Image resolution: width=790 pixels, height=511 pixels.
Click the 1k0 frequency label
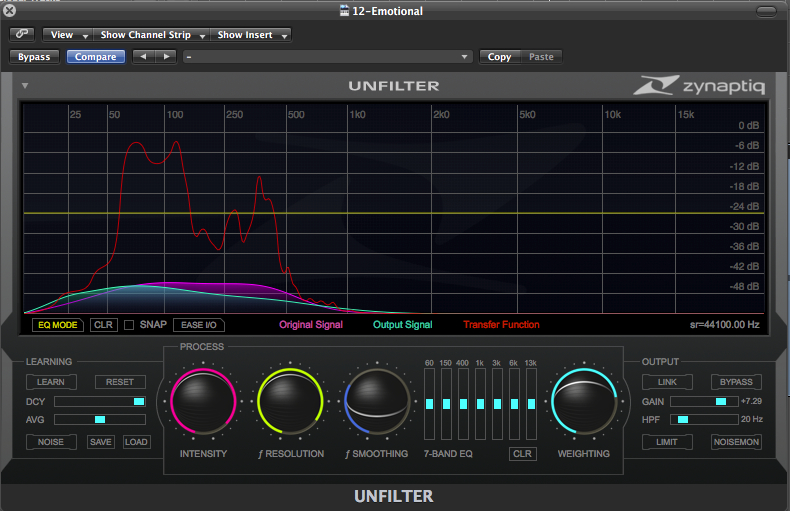coord(357,114)
